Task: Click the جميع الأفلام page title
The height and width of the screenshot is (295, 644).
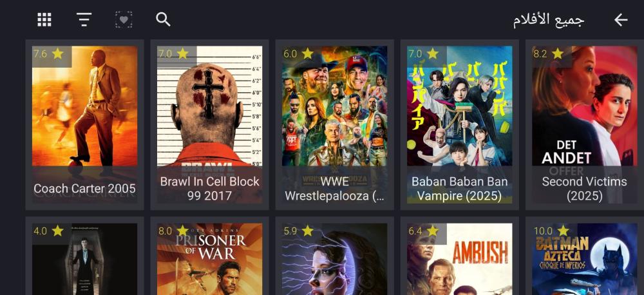Action: pyautogui.click(x=548, y=20)
